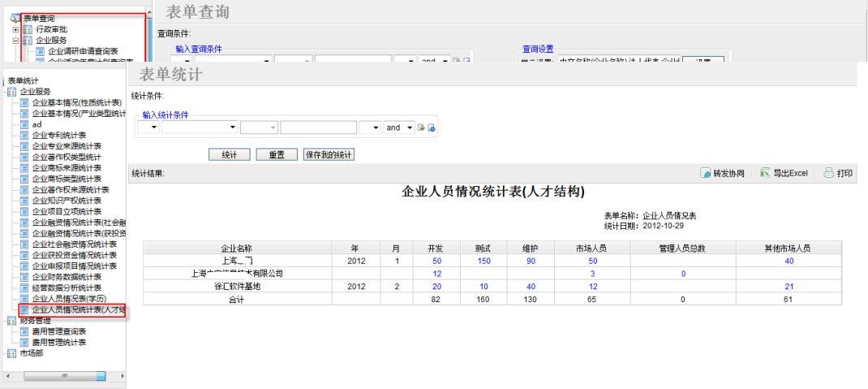Open the small dropdown left of and
The height and width of the screenshot is (389, 868).
pyautogui.click(x=371, y=128)
